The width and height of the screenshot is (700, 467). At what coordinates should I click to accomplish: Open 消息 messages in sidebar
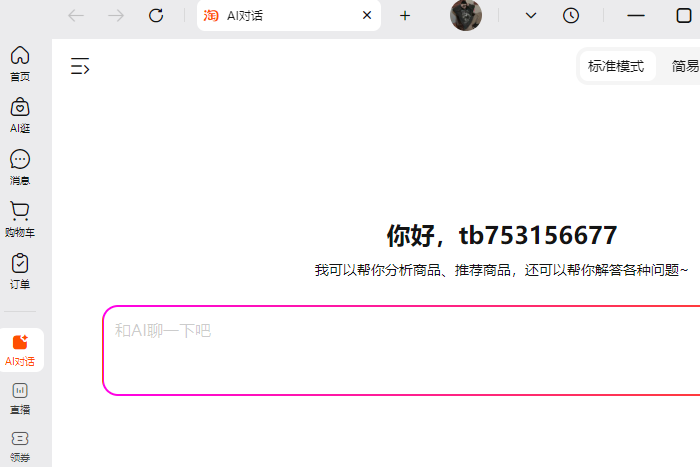[20, 166]
